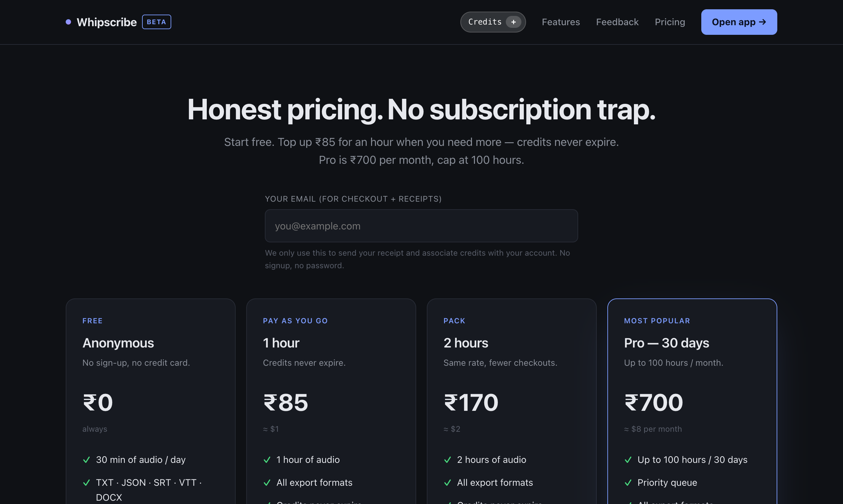Click the checkmark next to '30 min of audio / day'
Screen dimensions: 843x504
86,460
